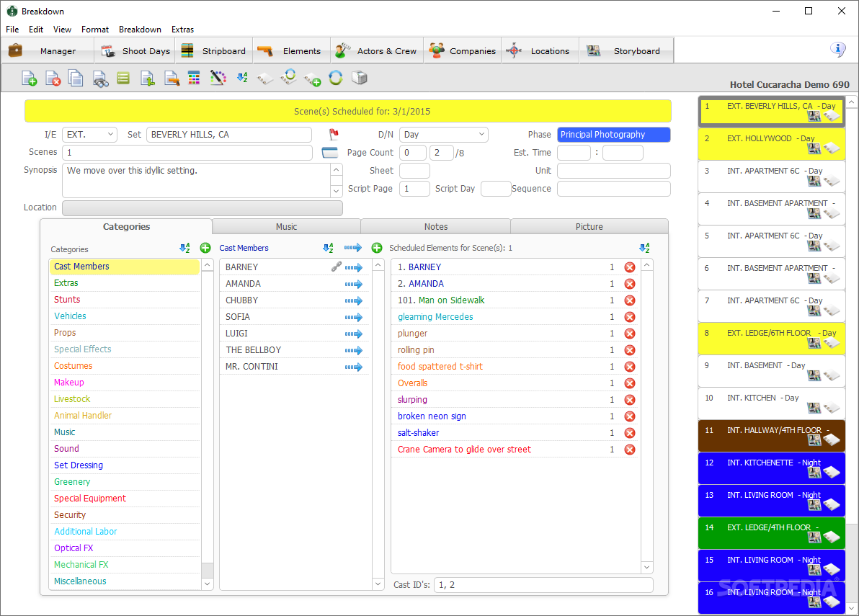
Task: Select green strip 14 EXT. LEDGE/4TH FLOOR
Action: (x=771, y=533)
